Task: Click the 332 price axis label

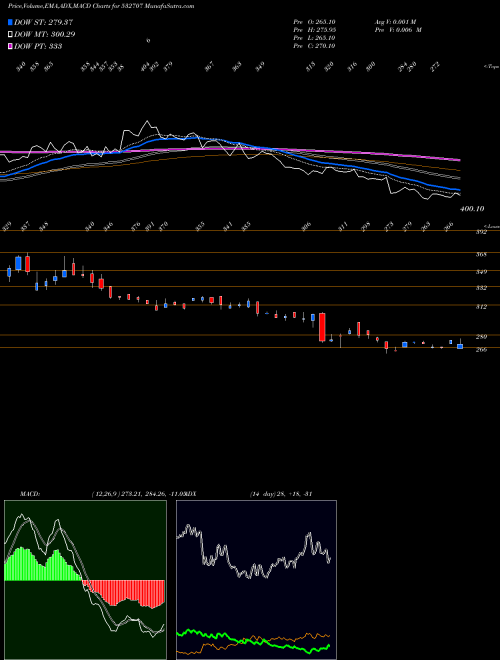Action: pyautogui.click(x=481, y=288)
